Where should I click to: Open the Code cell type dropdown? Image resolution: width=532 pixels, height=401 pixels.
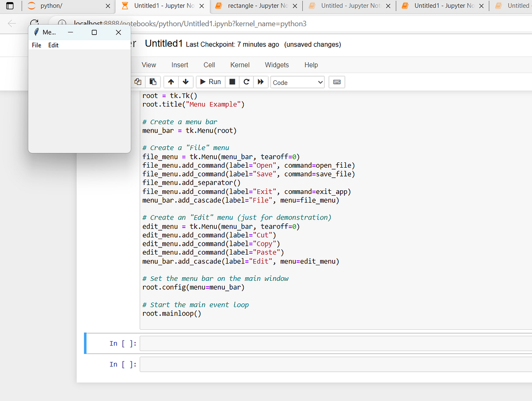click(297, 83)
